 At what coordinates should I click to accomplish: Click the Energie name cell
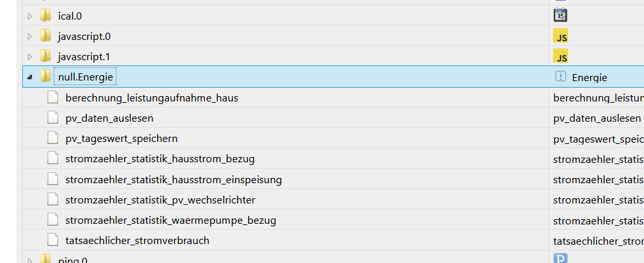(589, 77)
